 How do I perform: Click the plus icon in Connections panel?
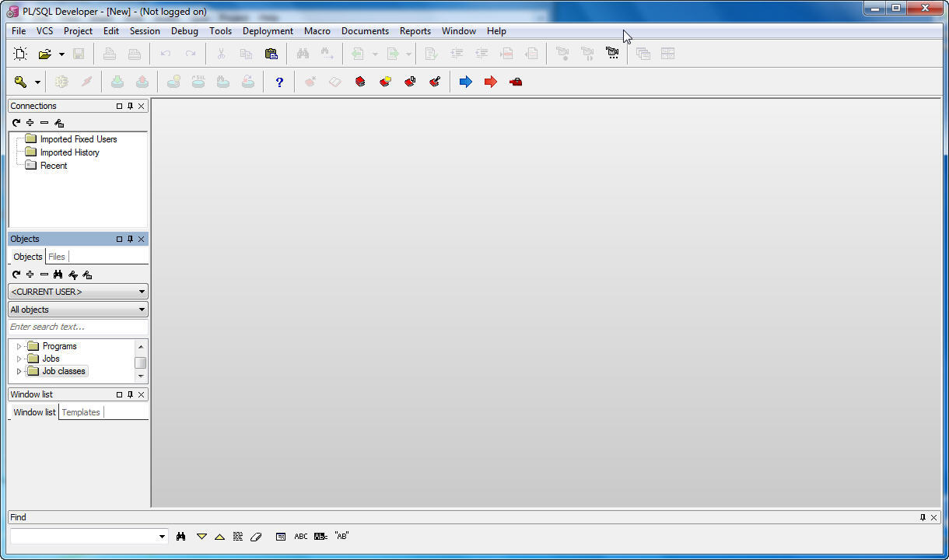(x=30, y=123)
